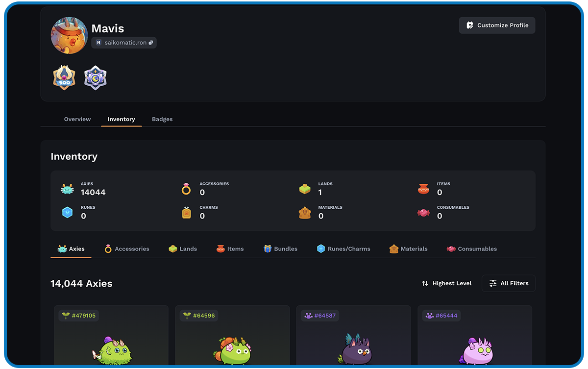This screenshot has height=369, width=588.
Task: Open the Badges tab
Action: (162, 119)
